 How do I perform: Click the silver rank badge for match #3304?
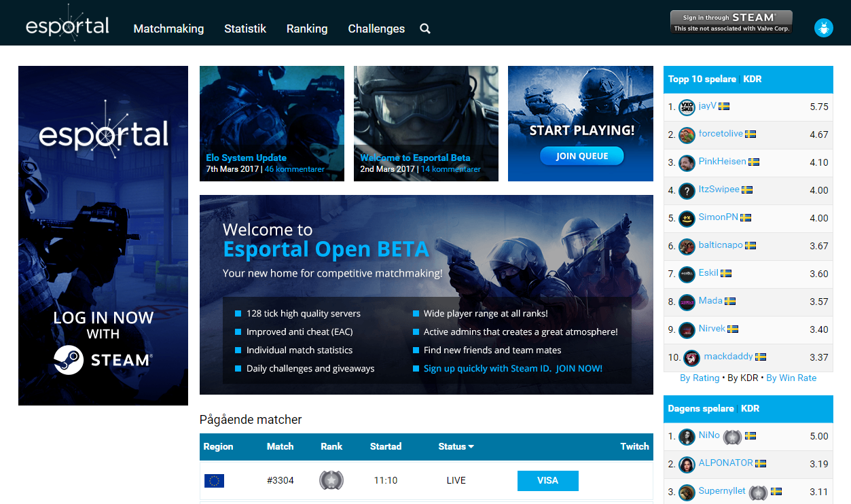[331, 480]
